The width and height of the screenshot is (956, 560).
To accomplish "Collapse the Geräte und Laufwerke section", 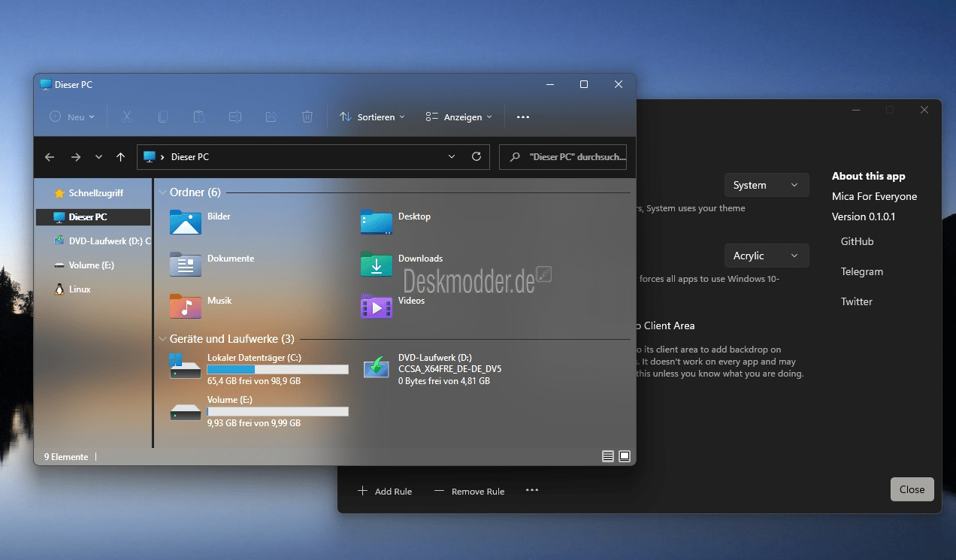I will [x=162, y=338].
